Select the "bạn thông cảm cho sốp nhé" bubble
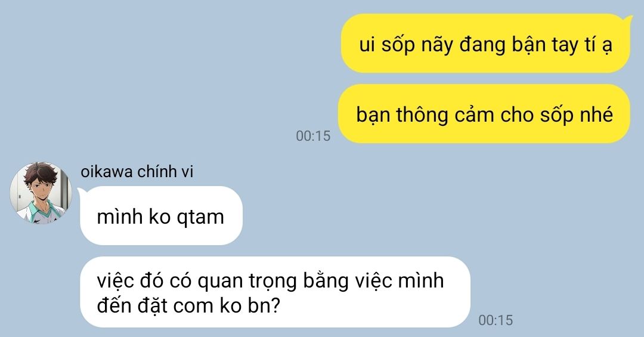This screenshot has width=644, height=337. (x=484, y=114)
